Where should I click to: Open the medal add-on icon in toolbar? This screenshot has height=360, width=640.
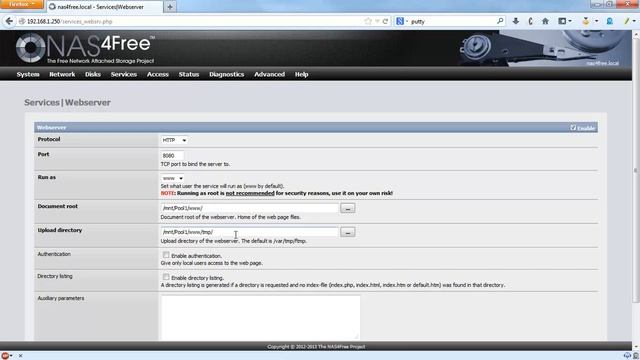point(585,21)
